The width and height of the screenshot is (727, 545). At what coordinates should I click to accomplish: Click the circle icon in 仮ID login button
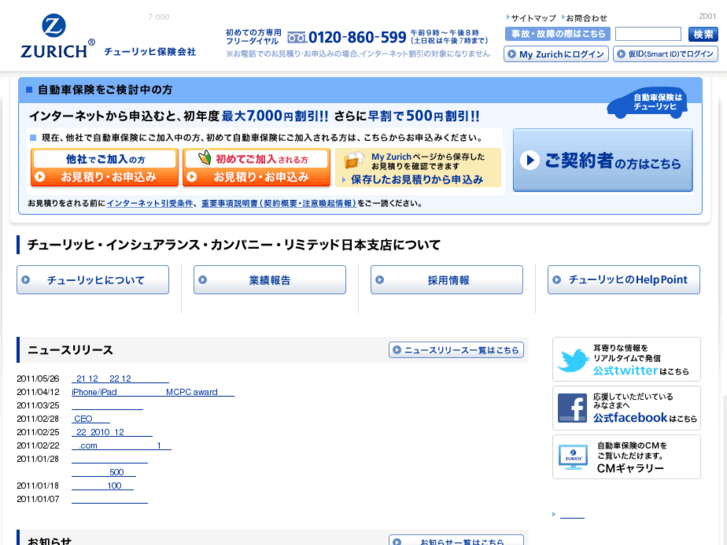[x=621, y=54]
